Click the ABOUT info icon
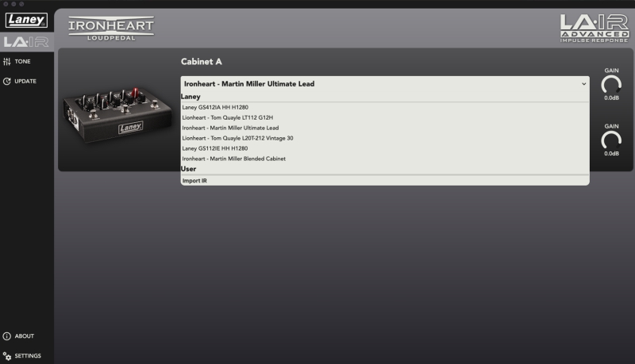Image resolution: width=635 pixels, height=364 pixels. pyautogui.click(x=7, y=336)
